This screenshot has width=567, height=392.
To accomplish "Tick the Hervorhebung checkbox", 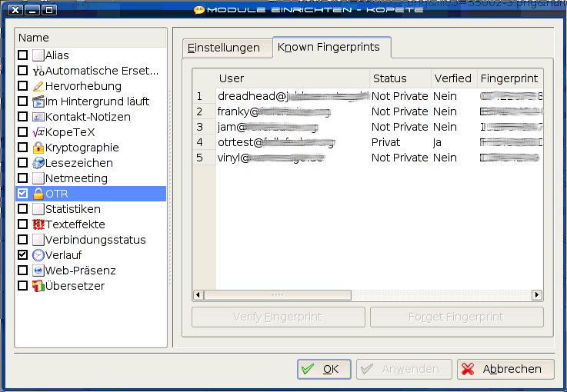I will (x=23, y=86).
